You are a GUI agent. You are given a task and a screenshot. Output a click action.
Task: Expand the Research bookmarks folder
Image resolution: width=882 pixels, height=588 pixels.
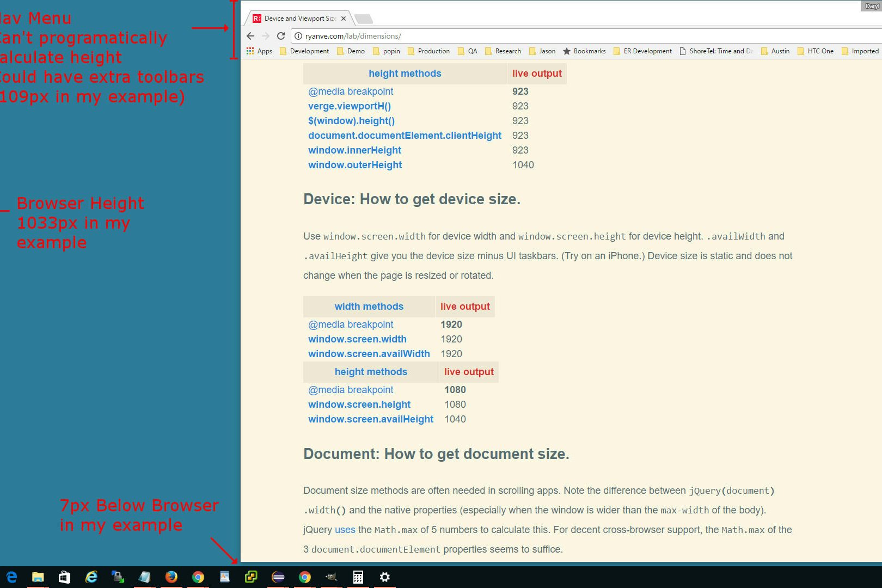503,51
